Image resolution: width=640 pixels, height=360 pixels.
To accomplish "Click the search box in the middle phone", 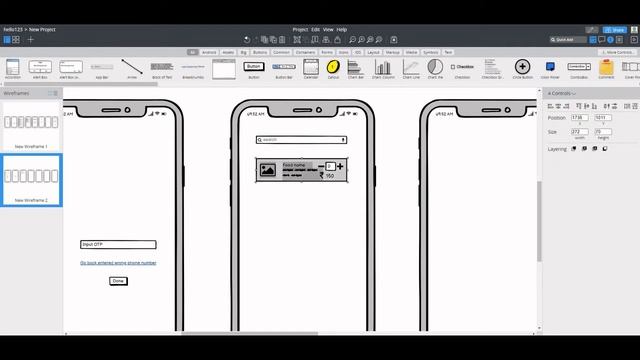I will point(302,140).
